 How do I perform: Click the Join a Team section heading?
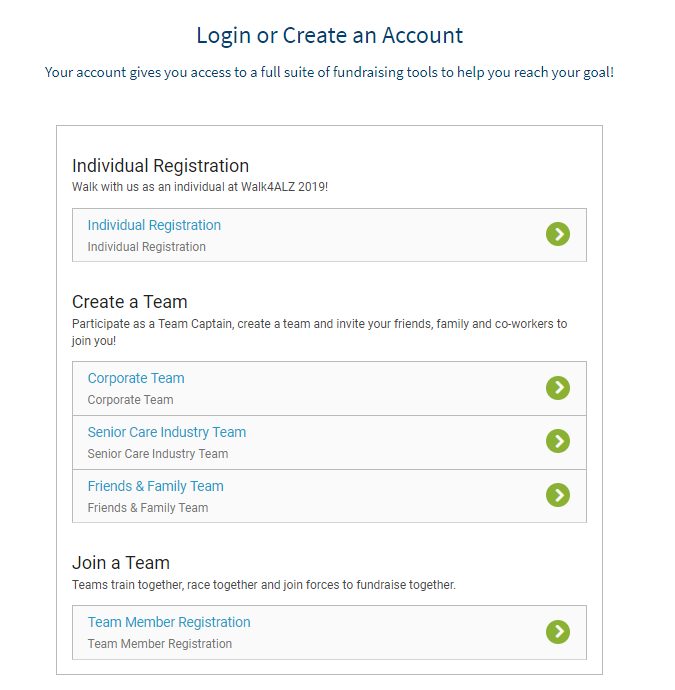(121, 563)
